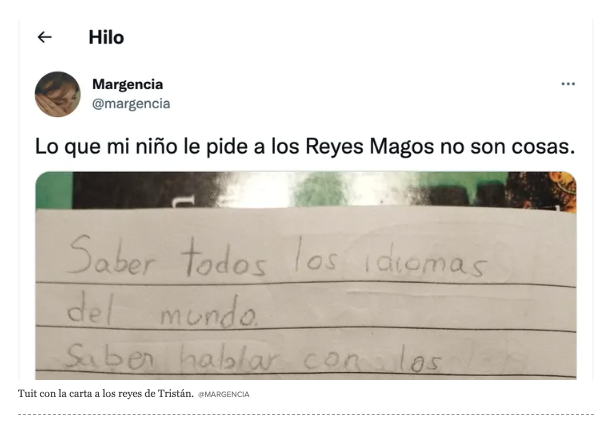
Task: Select the tweet text about Reyes Magos
Action: click(x=305, y=147)
